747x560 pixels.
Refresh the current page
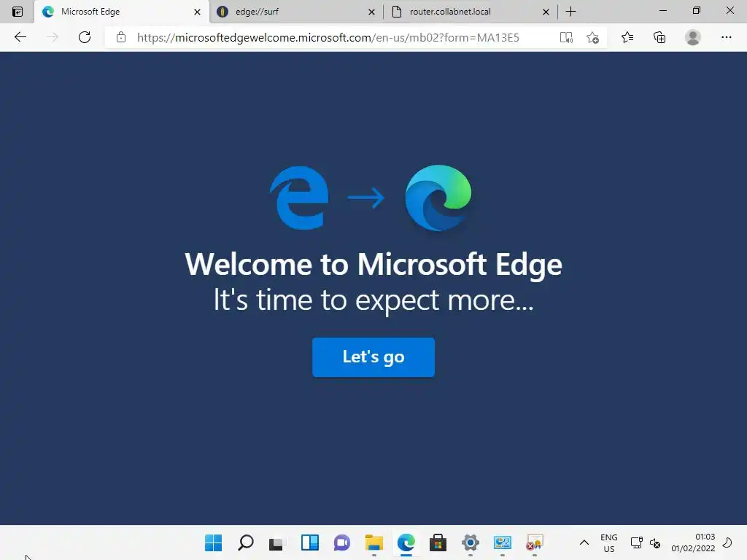pyautogui.click(x=85, y=37)
